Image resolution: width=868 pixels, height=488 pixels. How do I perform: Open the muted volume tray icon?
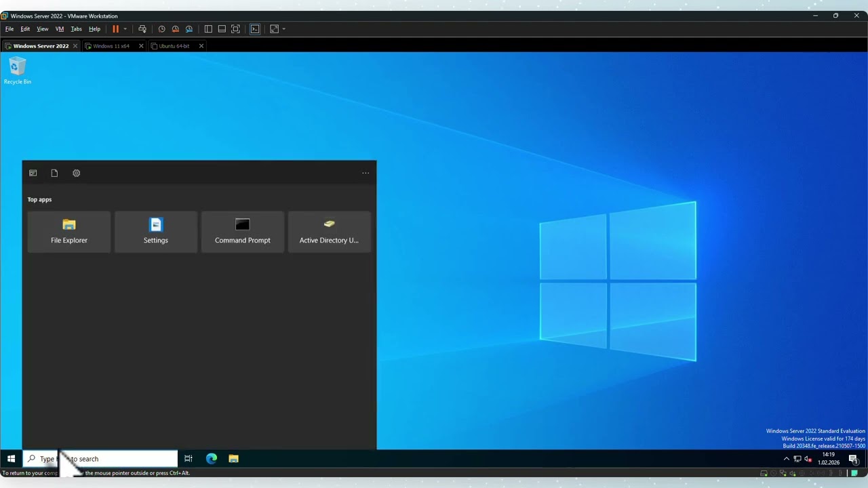click(x=808, y=459)
